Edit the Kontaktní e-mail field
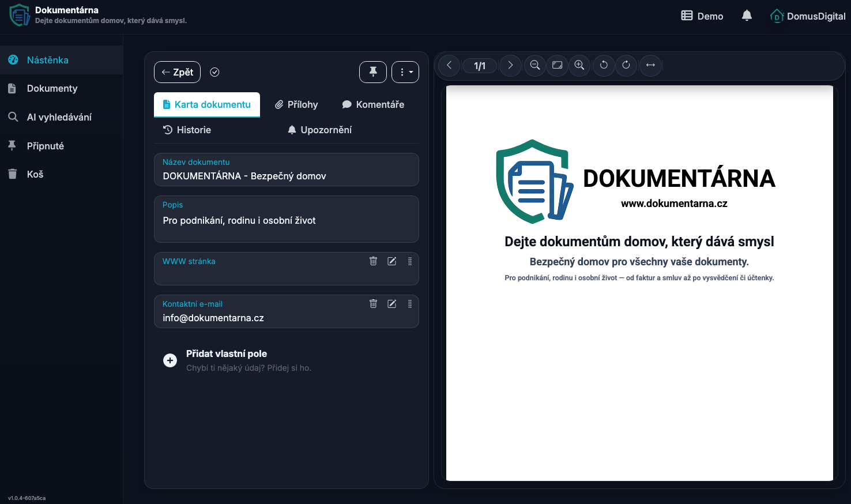 coord(391,304)
